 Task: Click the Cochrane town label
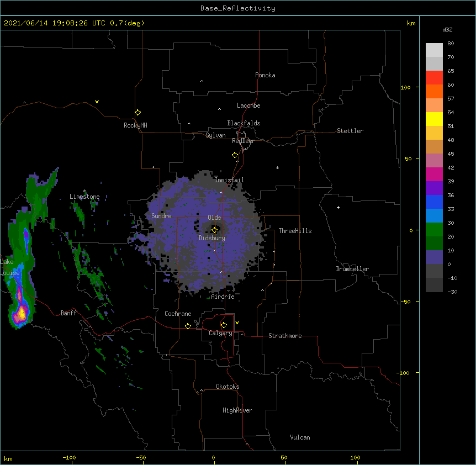[x=178, y=314]
